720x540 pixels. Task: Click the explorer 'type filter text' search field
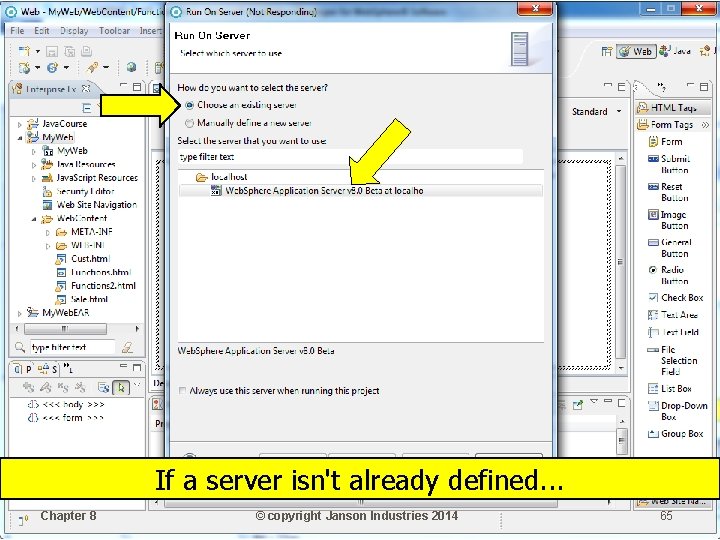72,347
